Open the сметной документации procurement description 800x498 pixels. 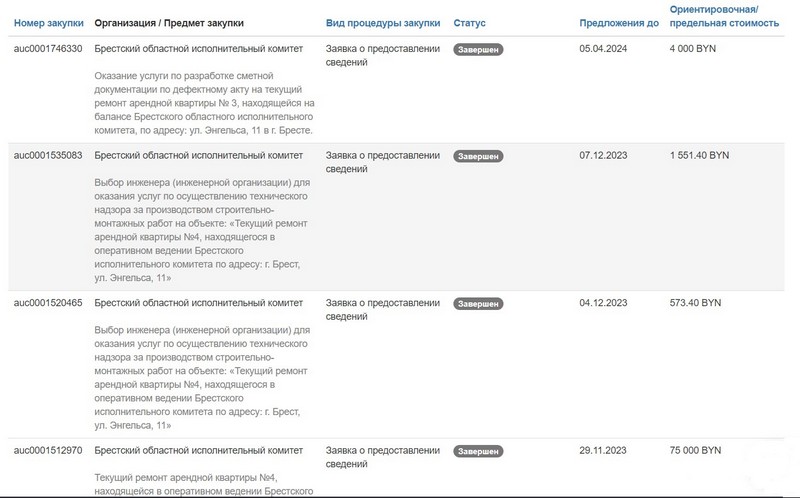(204, 102)
